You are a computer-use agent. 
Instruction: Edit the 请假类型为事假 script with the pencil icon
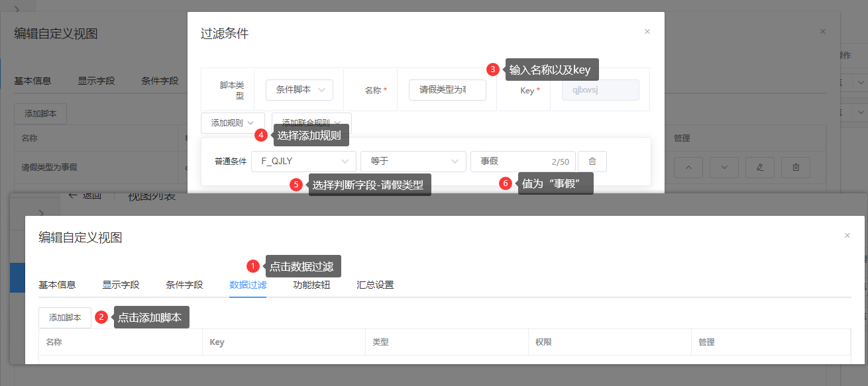759,168
